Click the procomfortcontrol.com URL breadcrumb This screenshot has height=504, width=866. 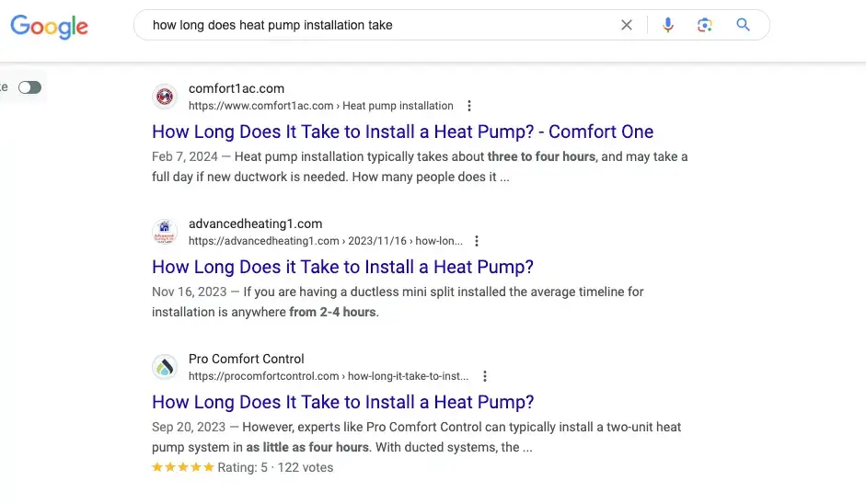pos(329,376)
